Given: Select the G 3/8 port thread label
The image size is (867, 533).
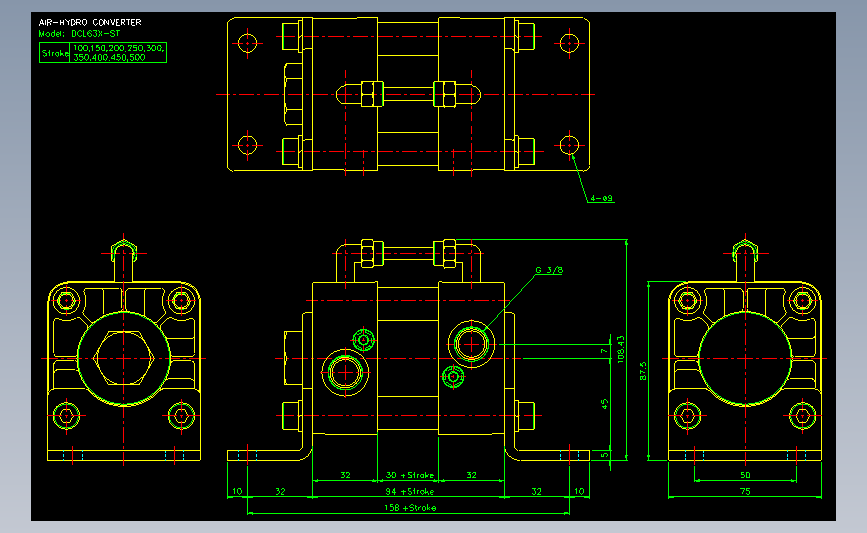Looking at the screenshot, I should (x=549, y=270).
